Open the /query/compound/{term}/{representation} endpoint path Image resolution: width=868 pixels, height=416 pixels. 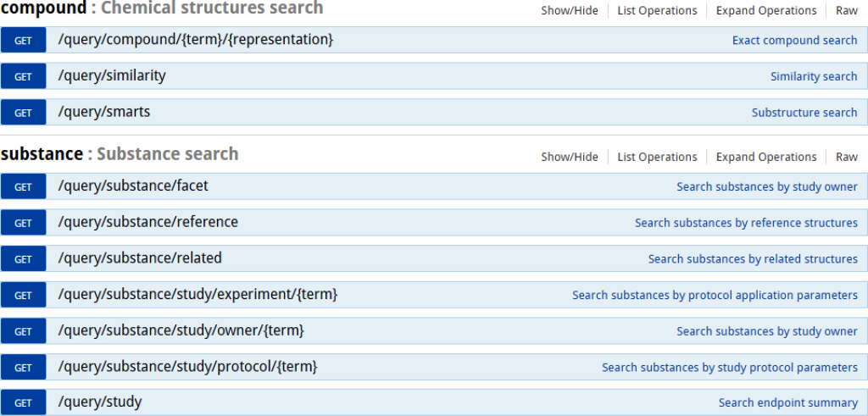point(195,40)
